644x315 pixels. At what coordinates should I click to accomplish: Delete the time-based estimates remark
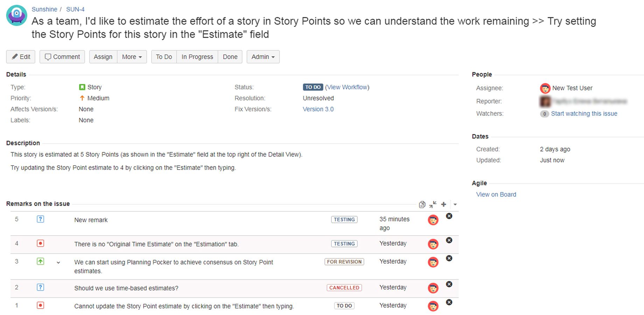click(449, 284)
